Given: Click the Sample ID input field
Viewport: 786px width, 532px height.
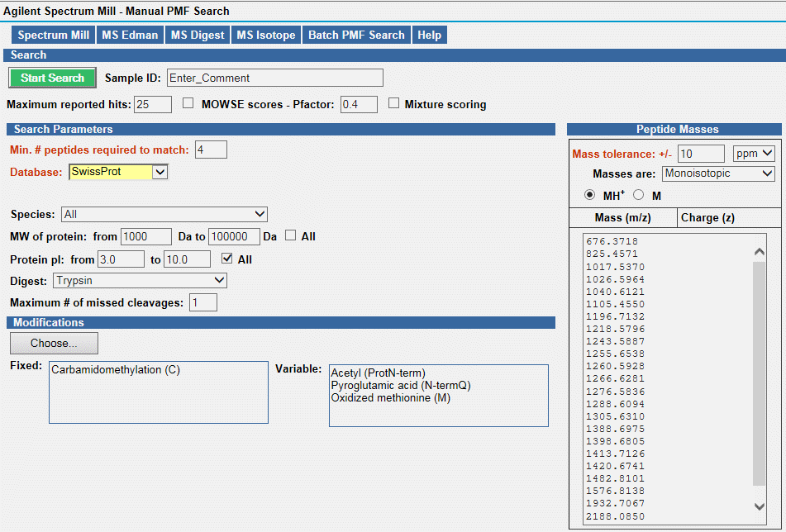Looking at the screenshot, I should pos(274,78).
